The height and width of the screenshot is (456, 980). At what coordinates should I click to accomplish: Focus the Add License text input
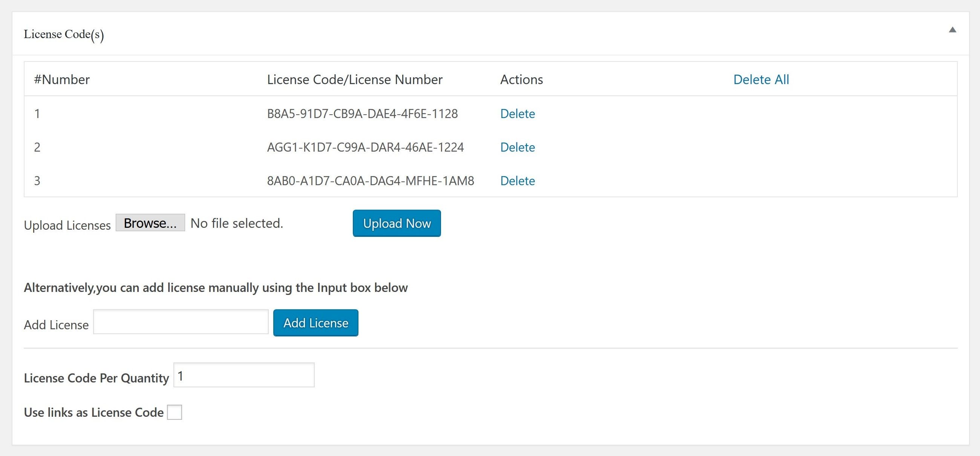pos(181,322)
